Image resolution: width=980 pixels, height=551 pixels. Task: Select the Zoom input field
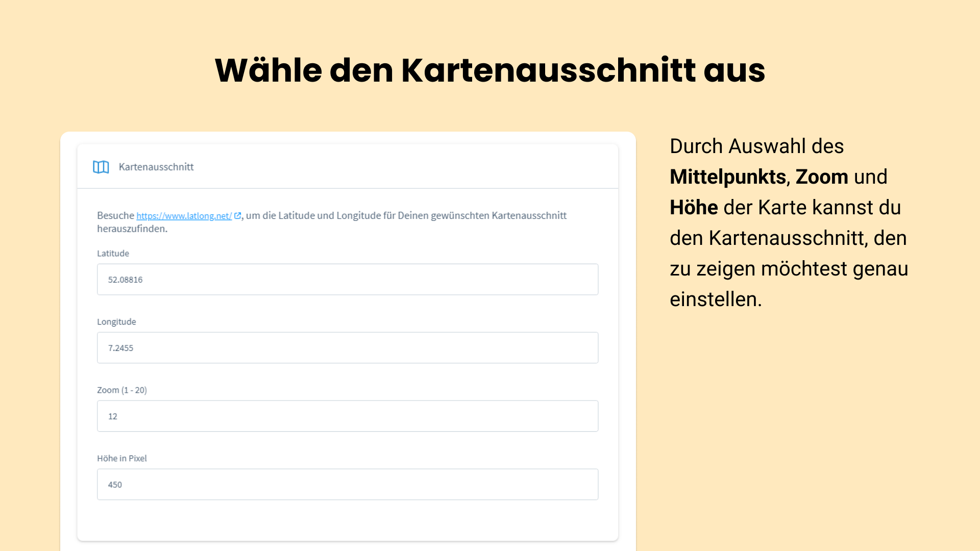click(x=347, y=415)
